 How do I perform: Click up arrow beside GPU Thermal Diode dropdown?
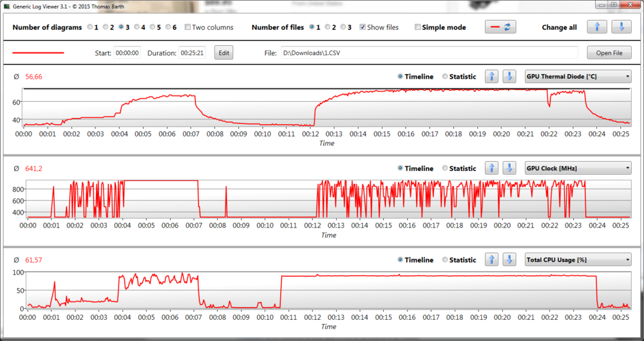491,76
